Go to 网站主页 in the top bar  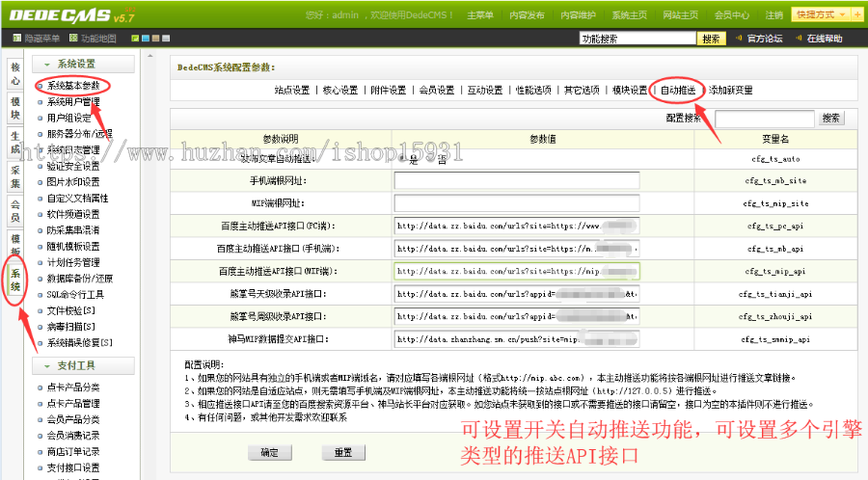pyautogui.click(x=680, y=15)
